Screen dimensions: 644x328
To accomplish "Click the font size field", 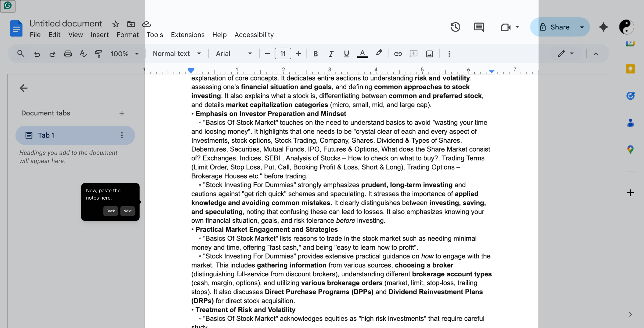I will coord(283,54).
